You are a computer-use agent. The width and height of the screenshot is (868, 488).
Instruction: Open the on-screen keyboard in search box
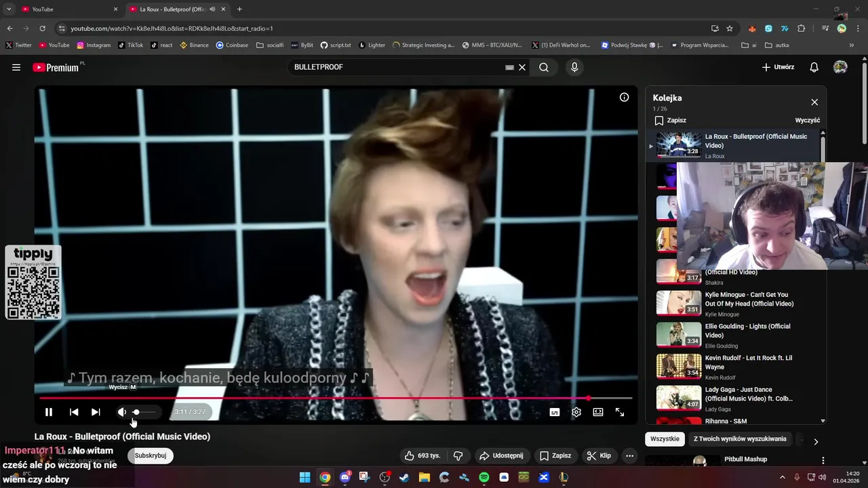[x=510, y=67]
